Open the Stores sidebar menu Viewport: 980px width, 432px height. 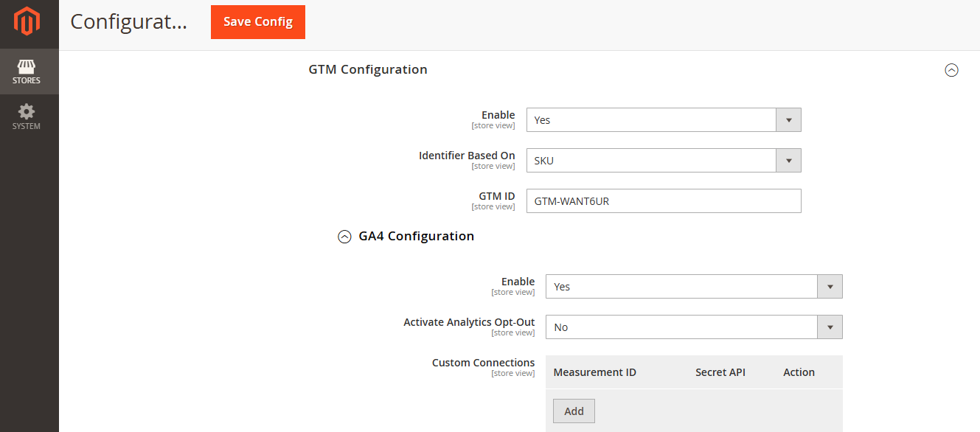[27, 72]
